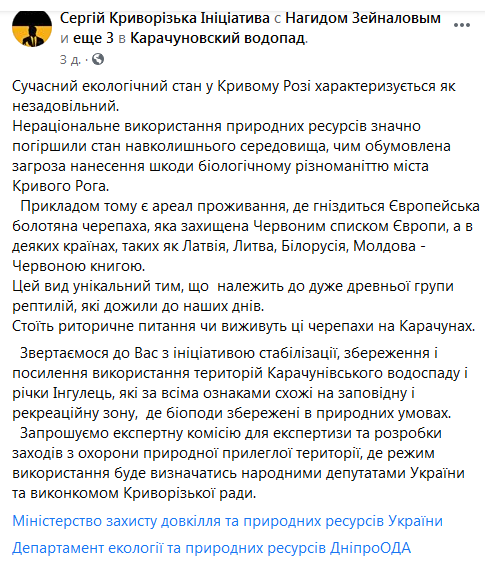Click the words Червоною книгою in the post

(79, 266)
